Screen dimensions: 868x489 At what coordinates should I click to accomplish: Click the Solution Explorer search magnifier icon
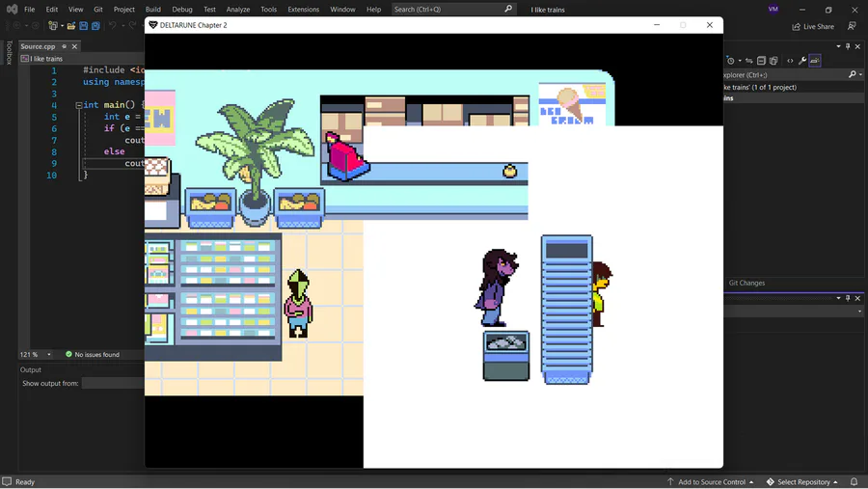pos(853,74)
